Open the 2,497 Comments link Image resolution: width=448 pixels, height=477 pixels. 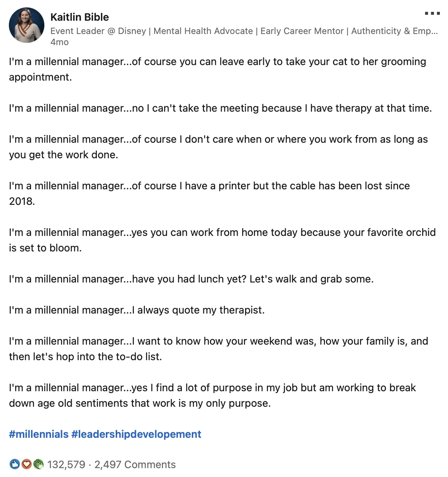(x=135, y=464)
